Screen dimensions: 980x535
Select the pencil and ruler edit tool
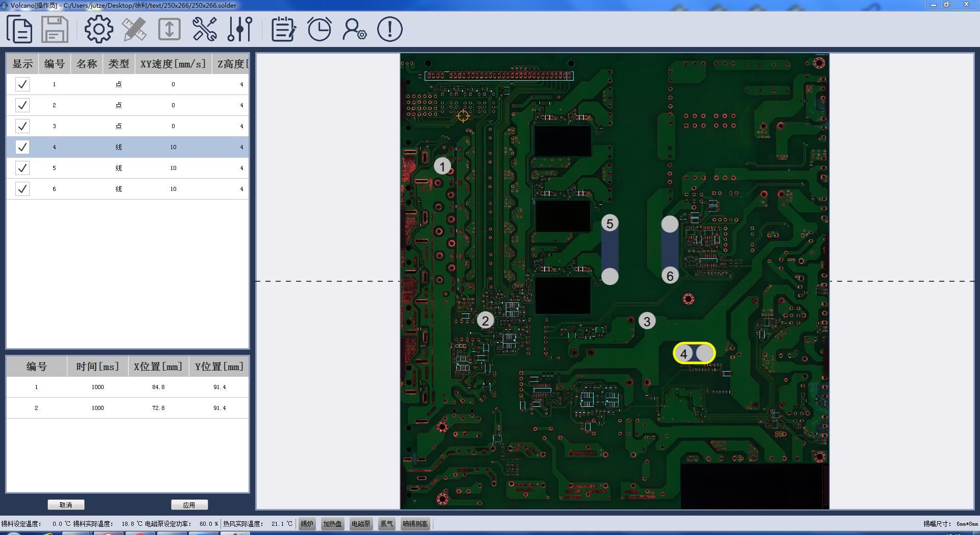(x=134, y=29)
